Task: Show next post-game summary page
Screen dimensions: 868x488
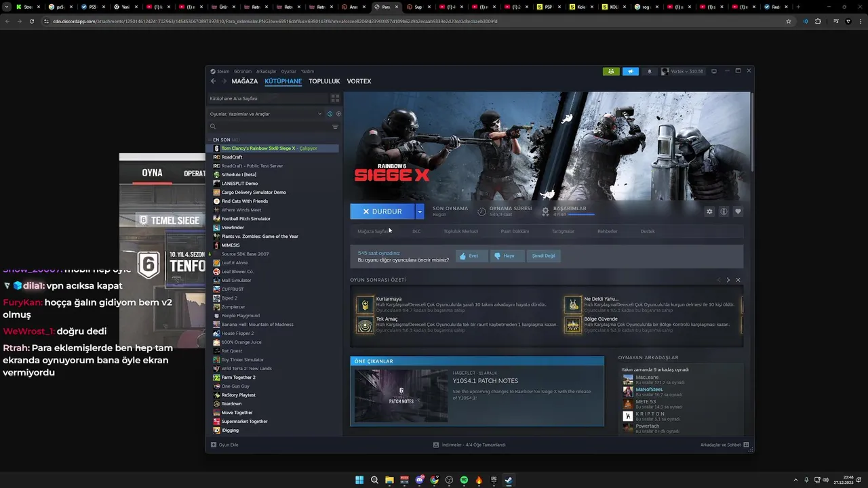Action: point(728,280)
